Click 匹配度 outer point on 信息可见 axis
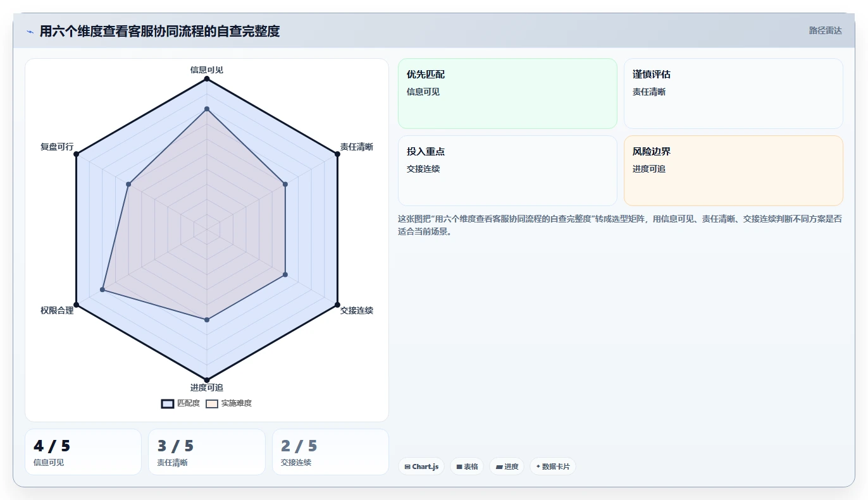The height and width of the screenshot is (500, 868). tap(207, 78)
